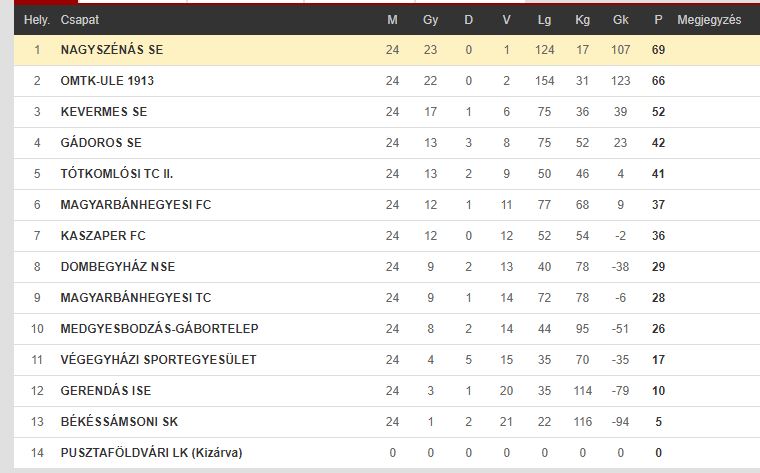Select VÉGEGYHÁZI SPORTEGYESÜLET team link
760x473 pixels.
[158, 360]
